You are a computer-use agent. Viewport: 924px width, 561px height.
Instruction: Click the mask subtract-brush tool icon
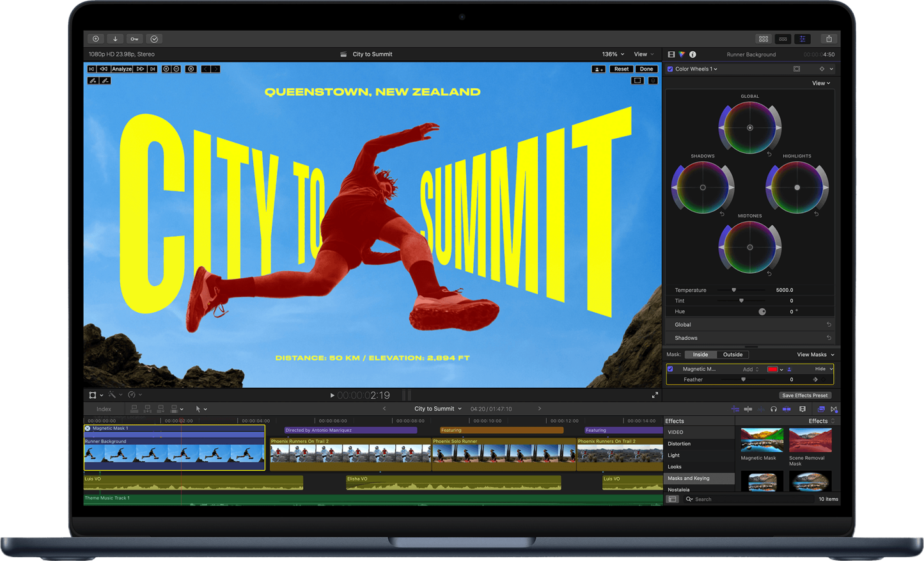106,81
